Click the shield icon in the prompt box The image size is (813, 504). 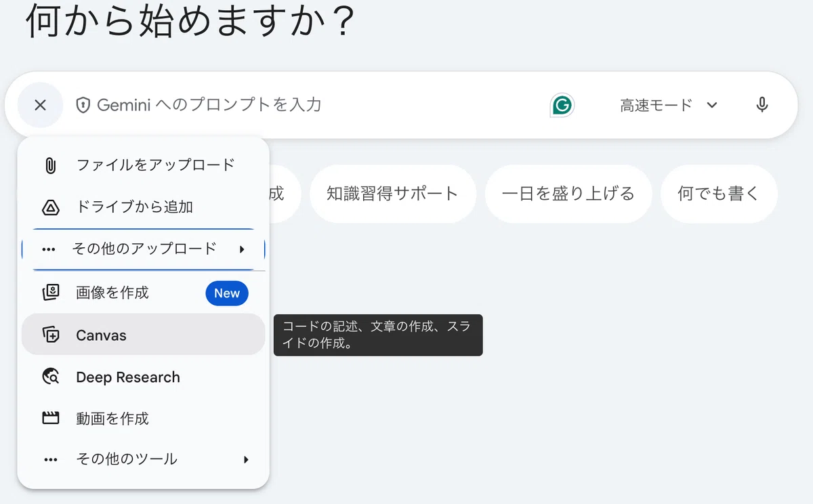(x=83, y=105)
